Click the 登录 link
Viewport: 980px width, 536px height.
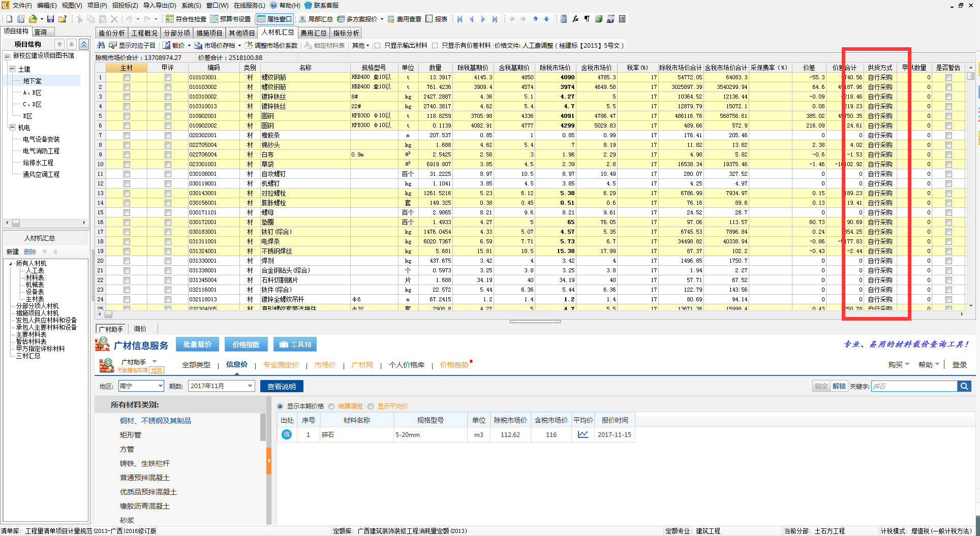tap(959, 365)
